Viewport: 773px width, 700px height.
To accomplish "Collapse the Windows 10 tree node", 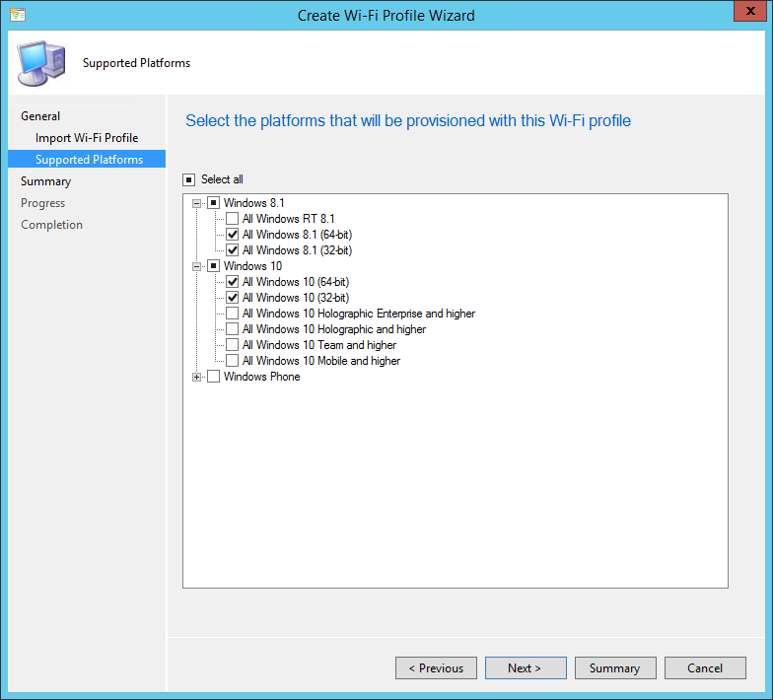I will (197, 266).
